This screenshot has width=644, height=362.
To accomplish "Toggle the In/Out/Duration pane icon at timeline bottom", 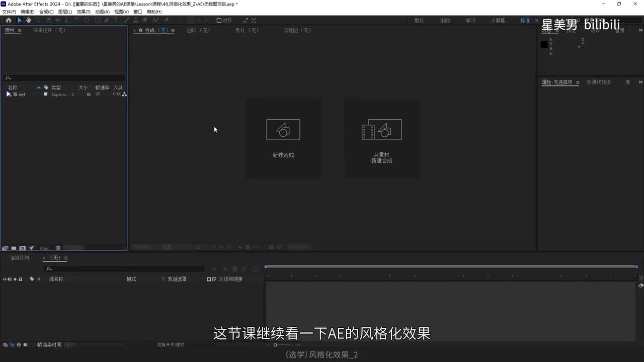I will point(18,345).
